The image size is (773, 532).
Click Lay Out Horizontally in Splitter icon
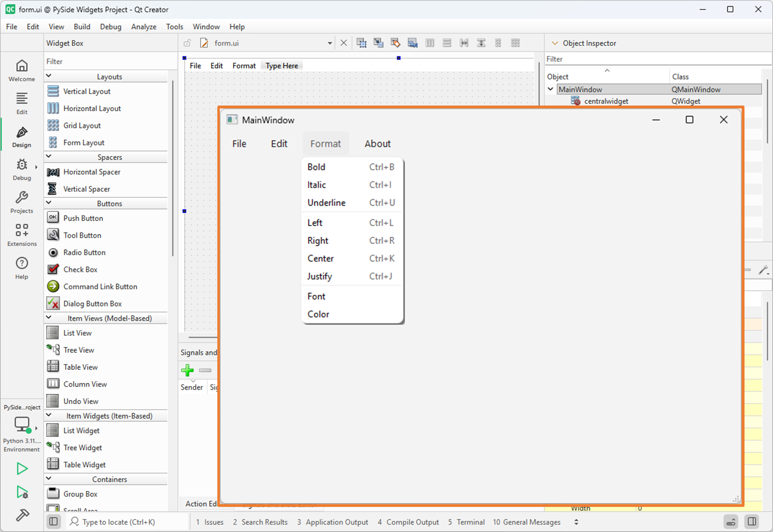click(x=464, y=43)
